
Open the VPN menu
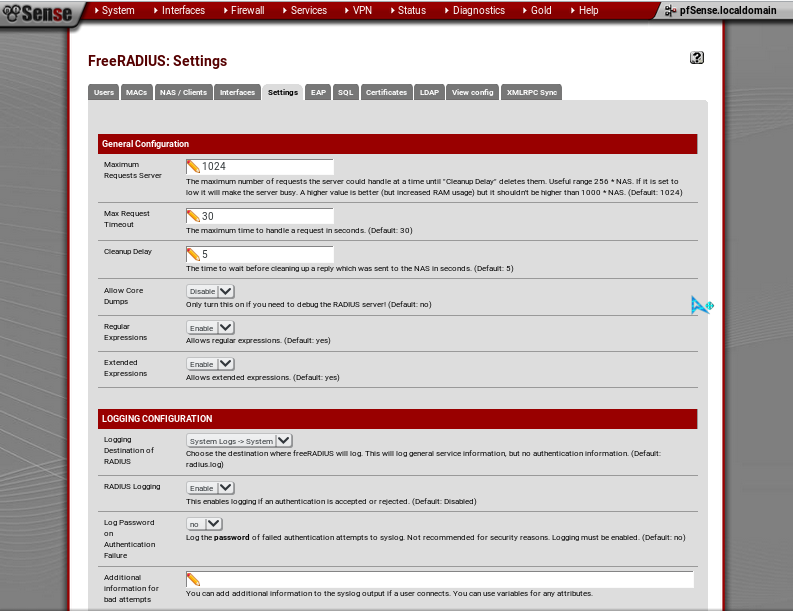[359, 10]
